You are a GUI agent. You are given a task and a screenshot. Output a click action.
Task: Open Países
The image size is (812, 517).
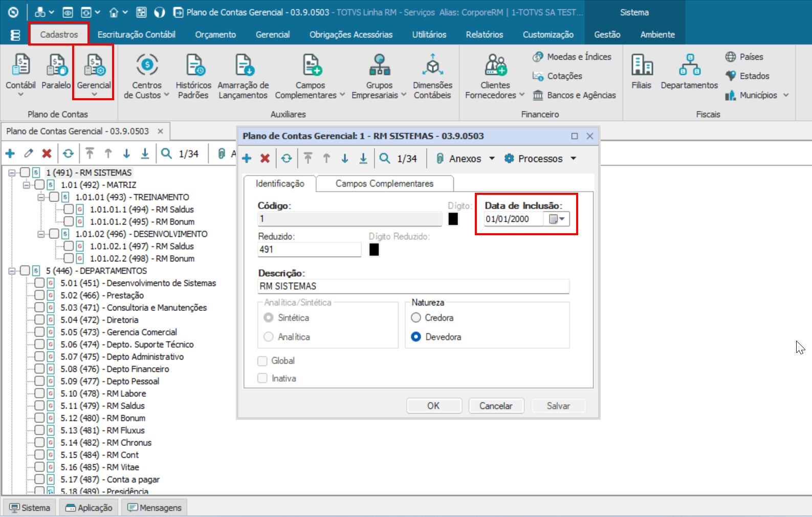[744, 57]
